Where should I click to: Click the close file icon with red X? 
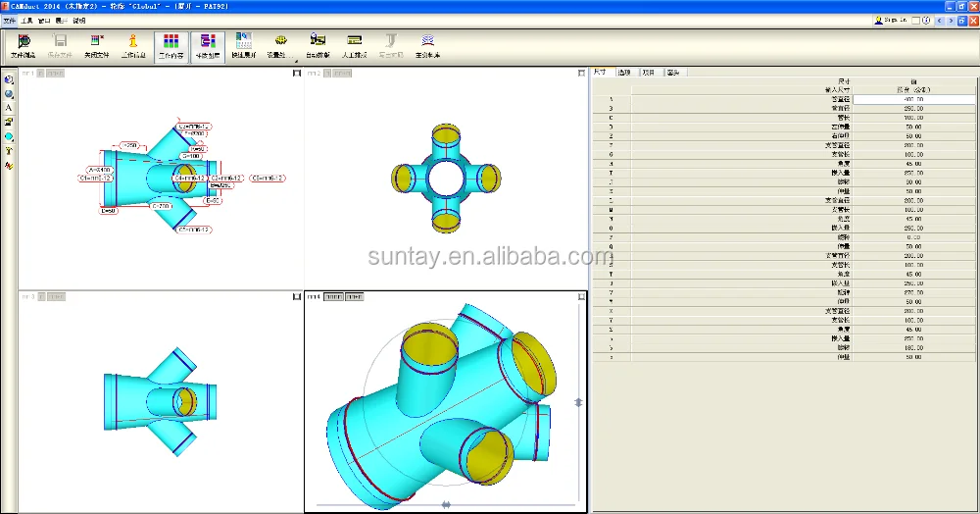97,41
